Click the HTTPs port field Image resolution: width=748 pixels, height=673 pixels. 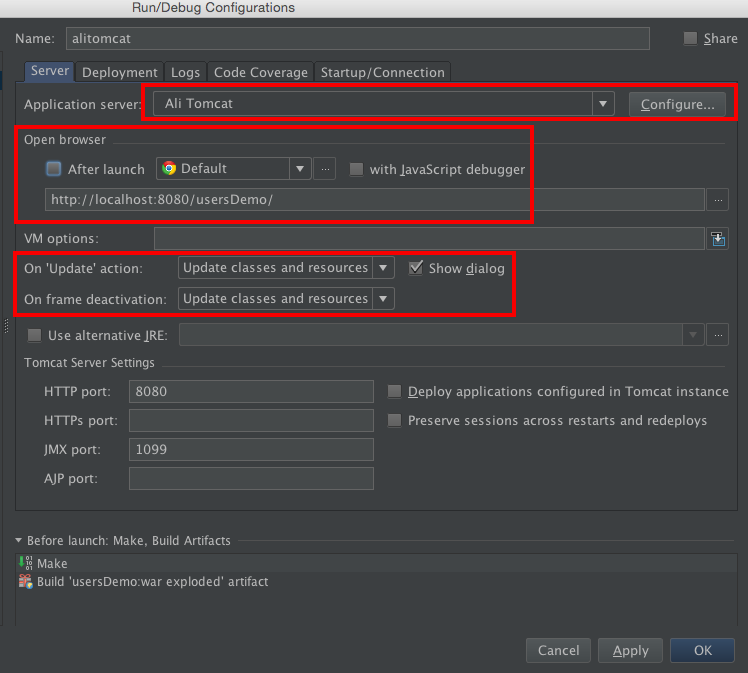tap(251, 420)
